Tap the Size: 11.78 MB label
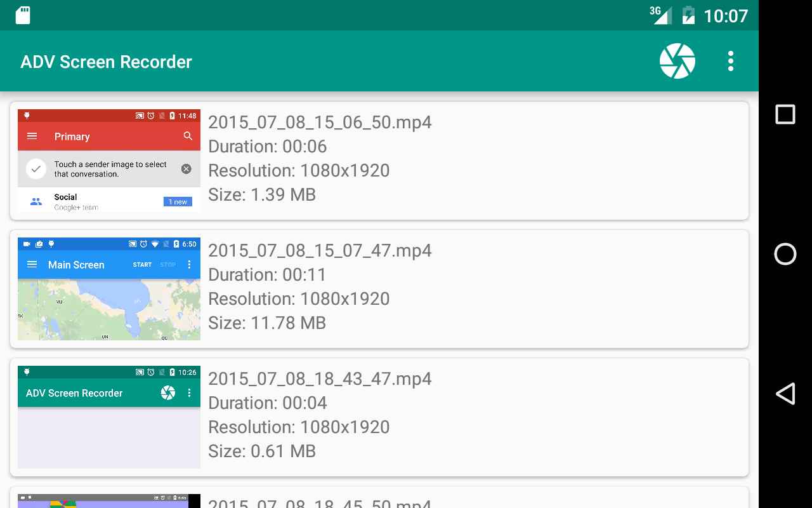This screenshot has width=812, height=508. (268, 323)
